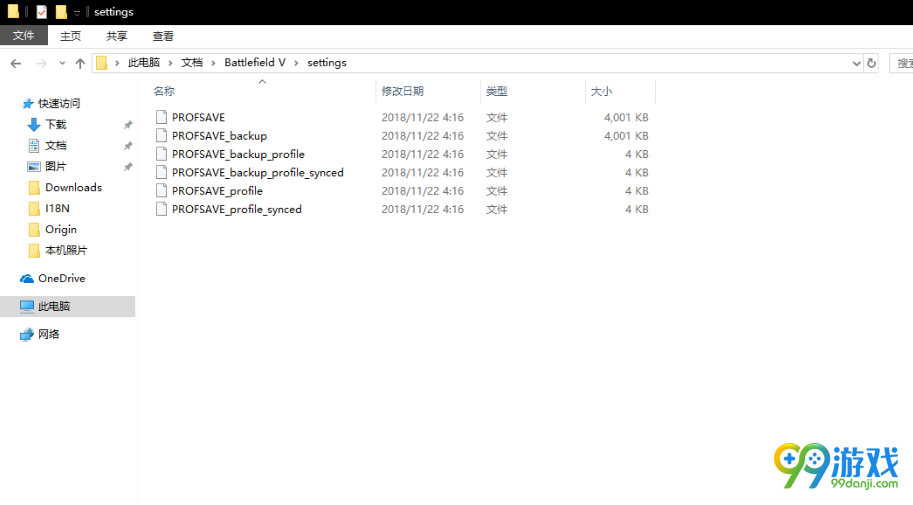Expand chevron after 此电脑 in breadcrumb

(x=171, y=63)
